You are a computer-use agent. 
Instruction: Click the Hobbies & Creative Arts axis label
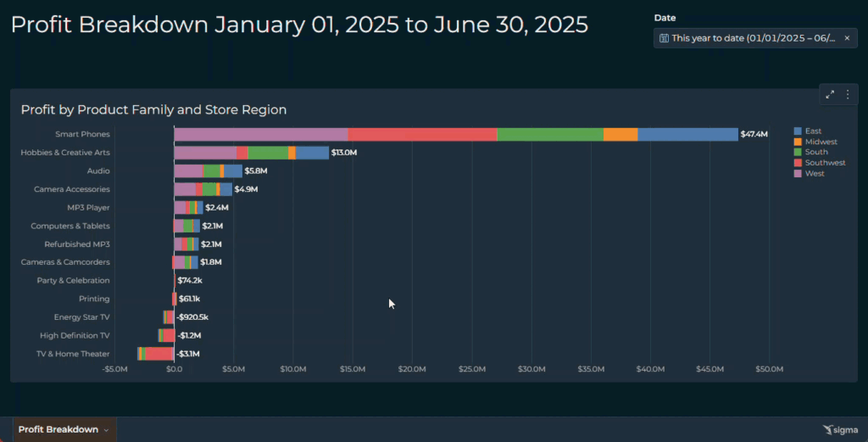(65, 153)
